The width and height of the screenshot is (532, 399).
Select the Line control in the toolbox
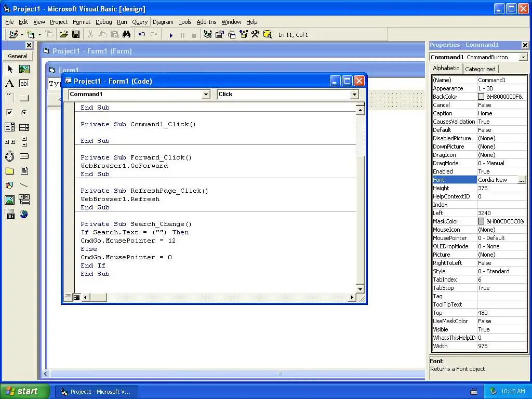tap(24, 185)
